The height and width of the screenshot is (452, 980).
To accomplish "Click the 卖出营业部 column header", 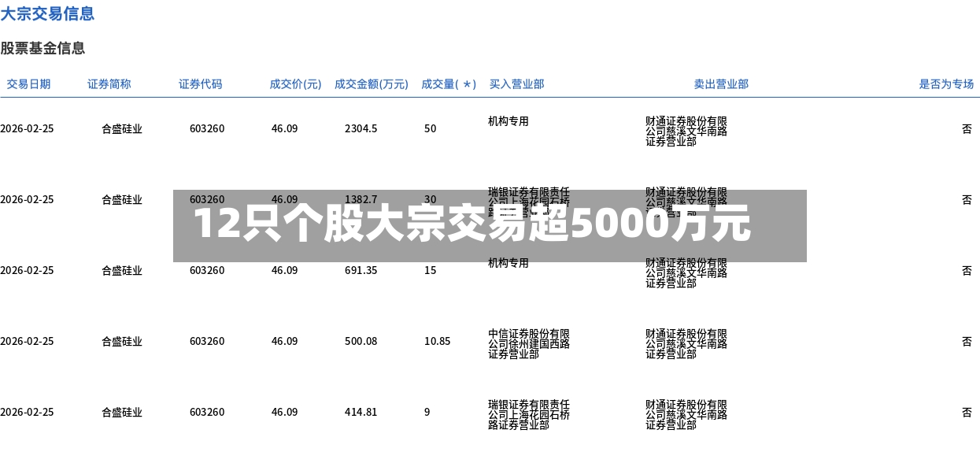I will pyautogui.click(x=721, y=83).
